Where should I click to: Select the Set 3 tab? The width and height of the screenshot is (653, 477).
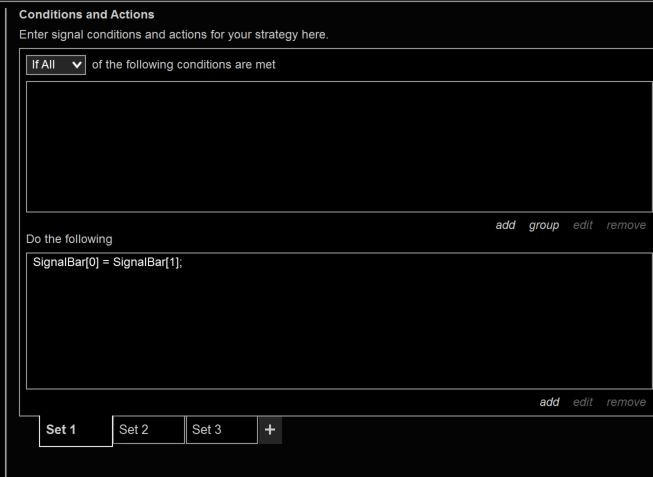(x=221, y=429)
